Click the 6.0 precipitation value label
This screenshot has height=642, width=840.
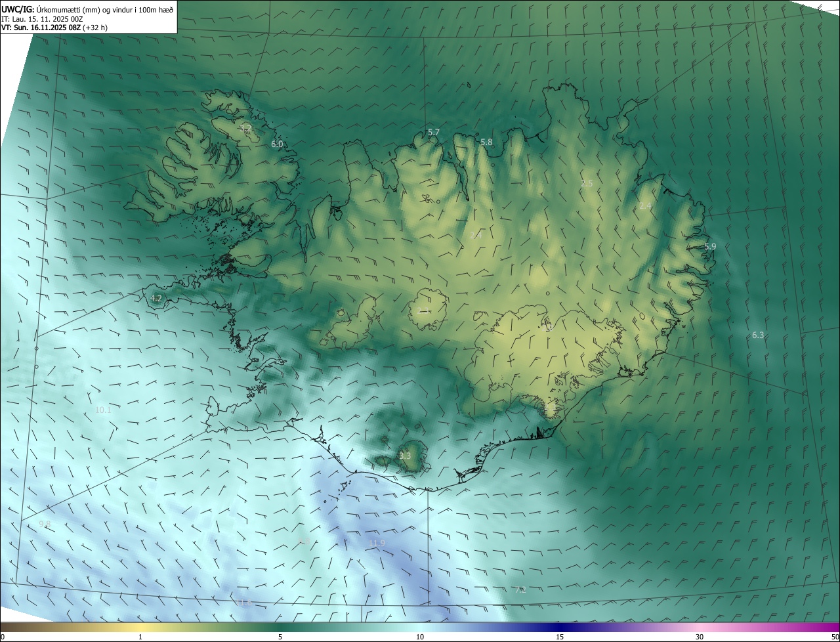pyautogui.click(x=277, y=144)
